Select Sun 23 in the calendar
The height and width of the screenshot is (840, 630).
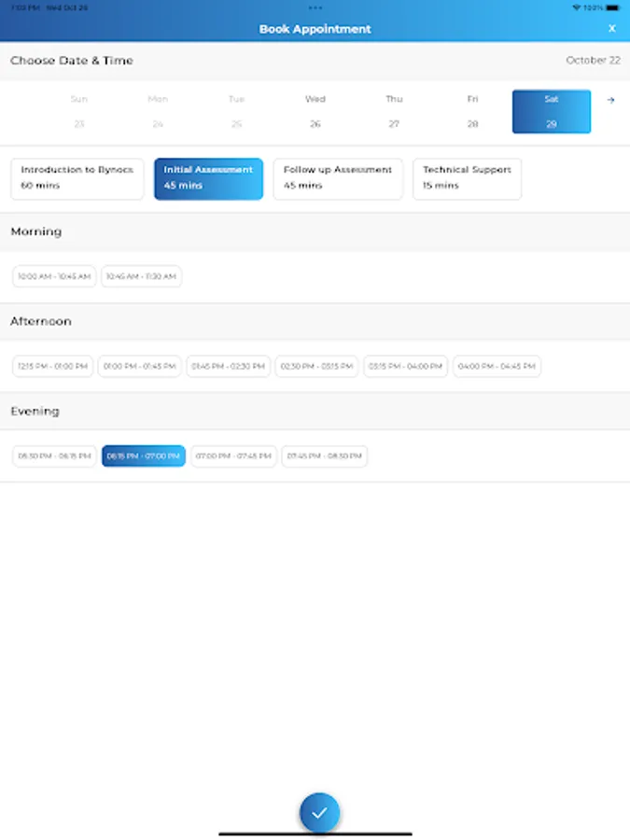coord(78,111)
